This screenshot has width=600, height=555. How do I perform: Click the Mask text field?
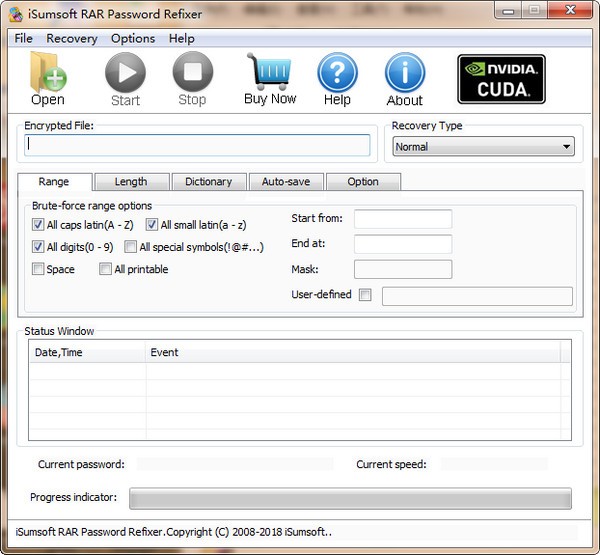pos(403,269)
